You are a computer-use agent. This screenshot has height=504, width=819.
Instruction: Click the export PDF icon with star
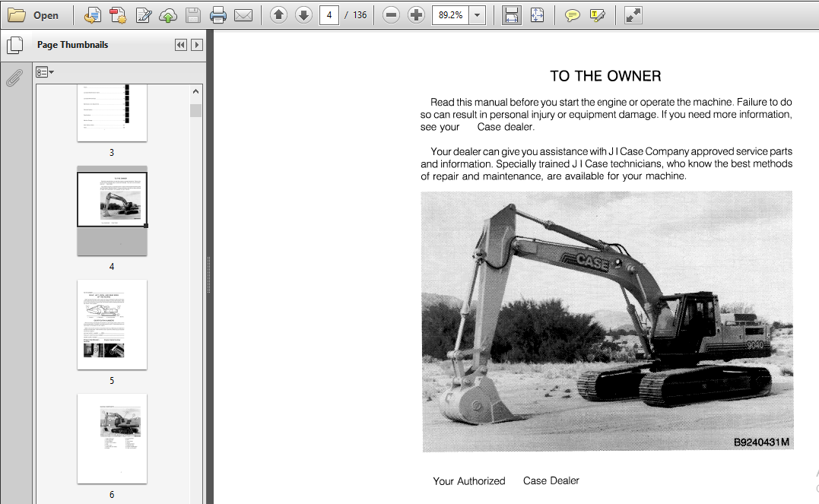click(118, 15)
